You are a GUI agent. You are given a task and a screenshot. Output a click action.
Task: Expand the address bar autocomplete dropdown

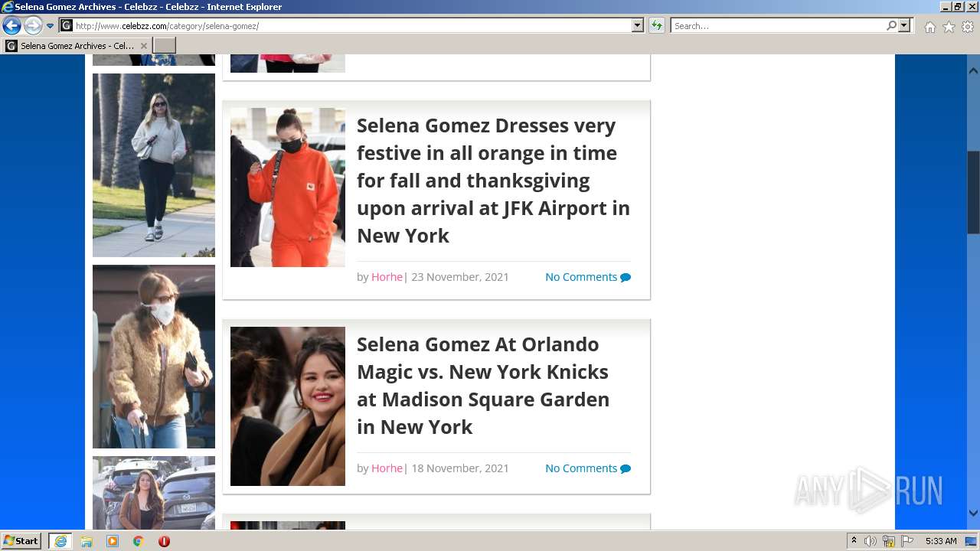click(x=638, y=26)
